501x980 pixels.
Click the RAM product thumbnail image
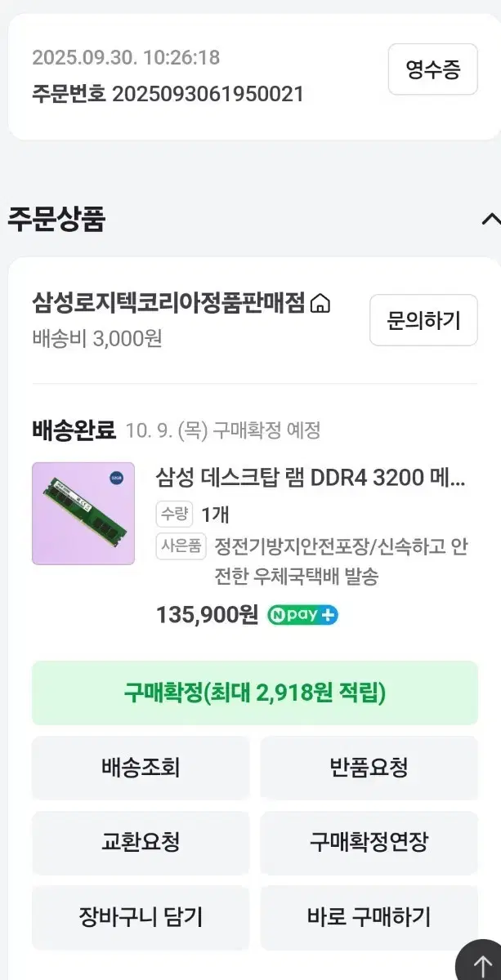click(83, 513)
